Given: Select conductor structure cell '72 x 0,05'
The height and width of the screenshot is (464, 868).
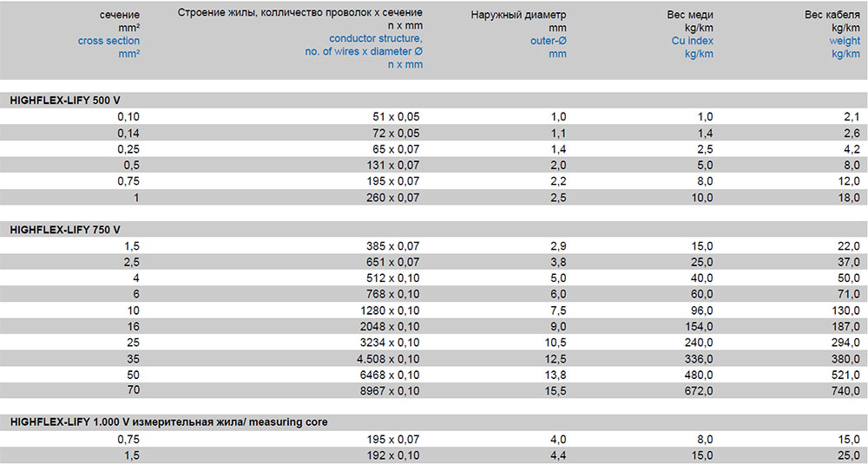Looking at the screenshot, I should (396, 134).
